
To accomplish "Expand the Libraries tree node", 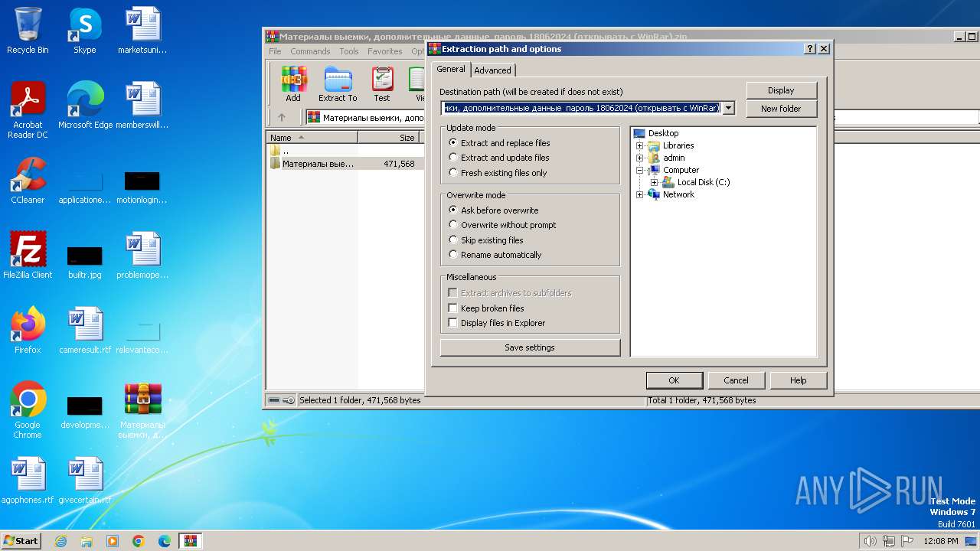I will [x=640, y=145].
